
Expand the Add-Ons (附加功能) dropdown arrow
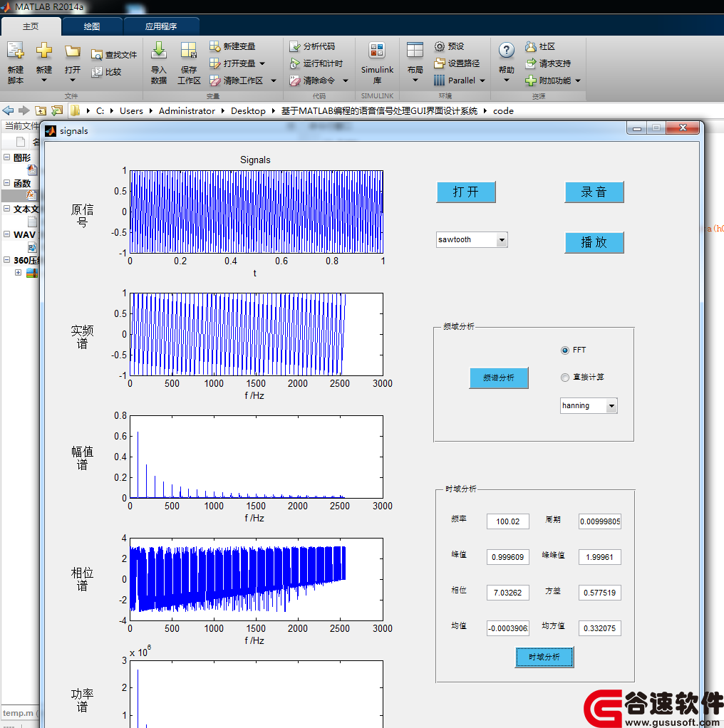pyautogui.click(x=578, y=80)
